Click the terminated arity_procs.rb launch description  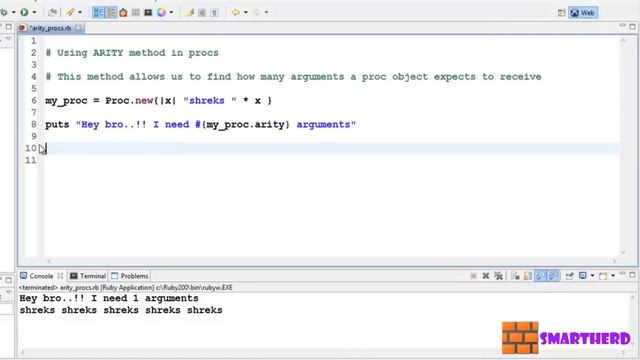point(125,287)
